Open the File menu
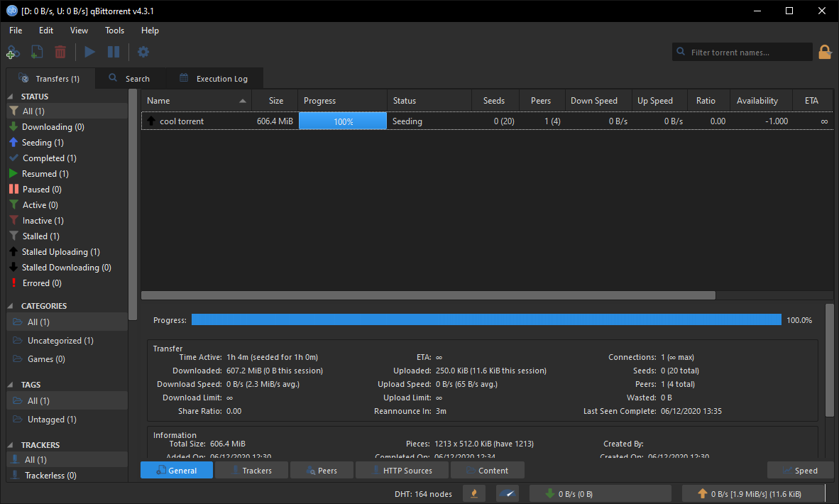 tap(16, 31)
